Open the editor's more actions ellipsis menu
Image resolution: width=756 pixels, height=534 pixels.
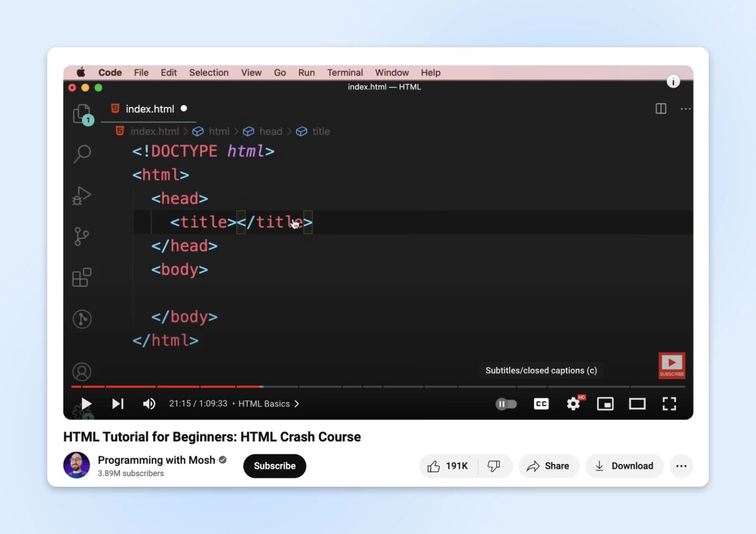(686, 109)
